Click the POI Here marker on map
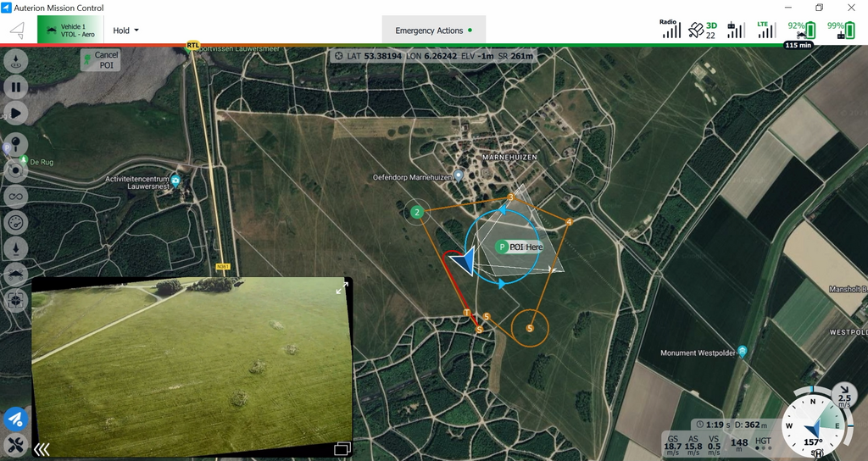This screenshot has width=868, height=461. [x=519, y=247]
